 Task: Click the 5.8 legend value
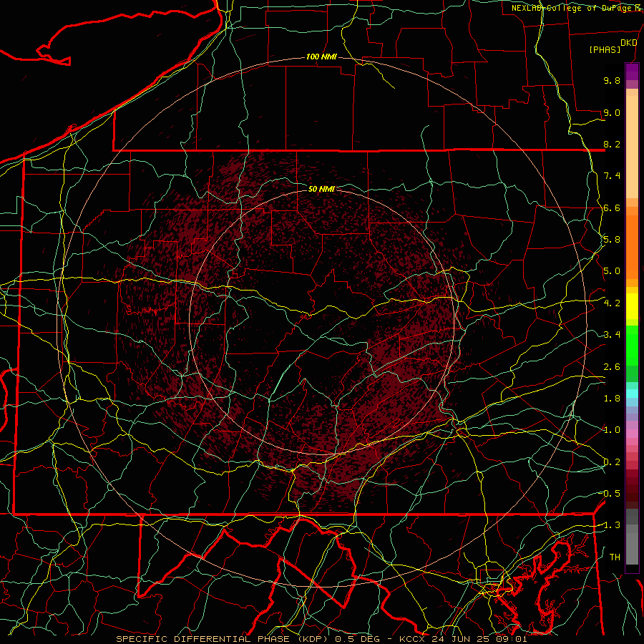[612, 240]
